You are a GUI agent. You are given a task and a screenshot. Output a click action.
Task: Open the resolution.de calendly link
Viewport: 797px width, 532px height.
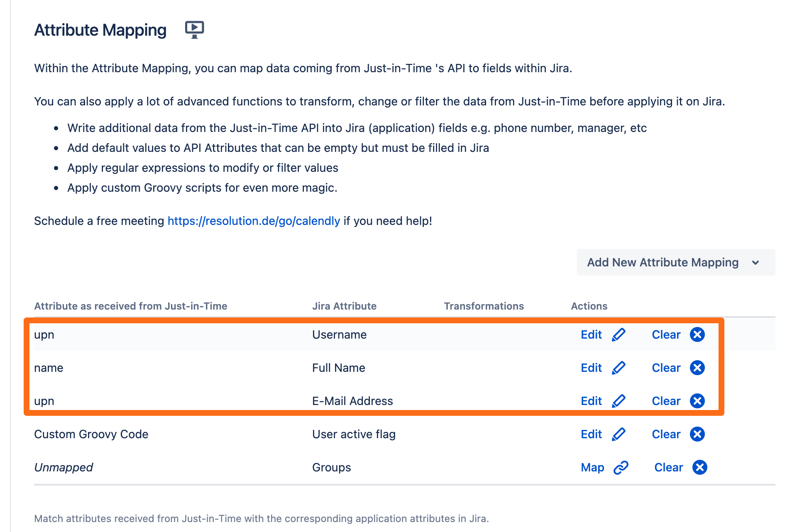(x=254, y=221)
